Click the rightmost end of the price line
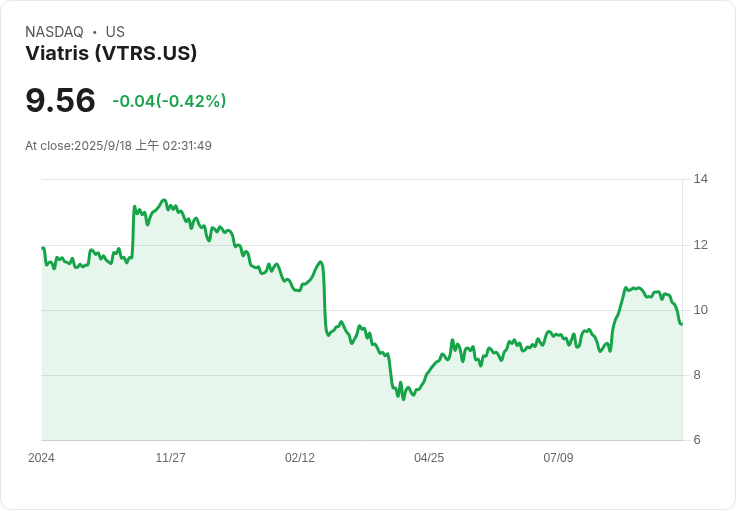The width and height of the screenshot is (736, 510). [x=681, y=324]
